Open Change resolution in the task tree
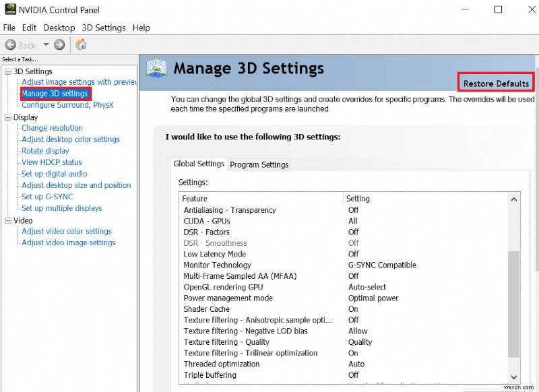539x392 pixels. click(52, 128)
